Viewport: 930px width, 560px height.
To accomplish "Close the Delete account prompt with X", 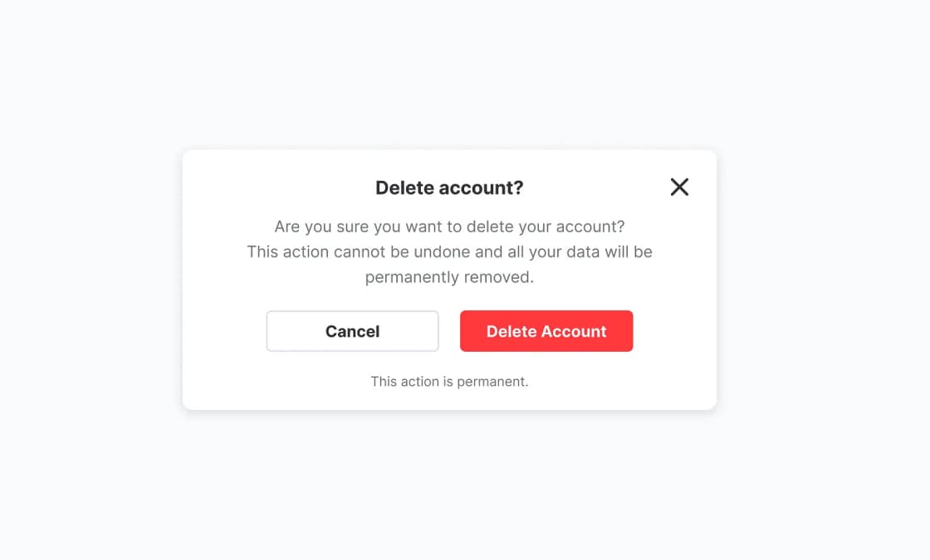I will pyautogui.click(x=679, y=187).
